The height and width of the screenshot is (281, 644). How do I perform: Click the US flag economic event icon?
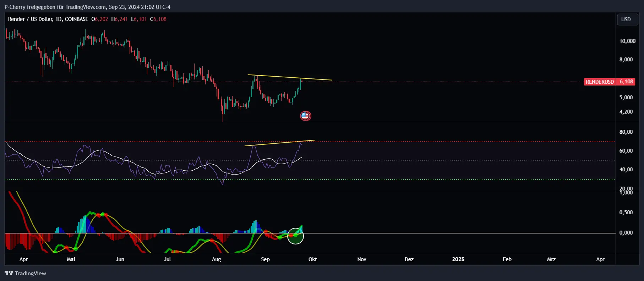pos(305,116)
